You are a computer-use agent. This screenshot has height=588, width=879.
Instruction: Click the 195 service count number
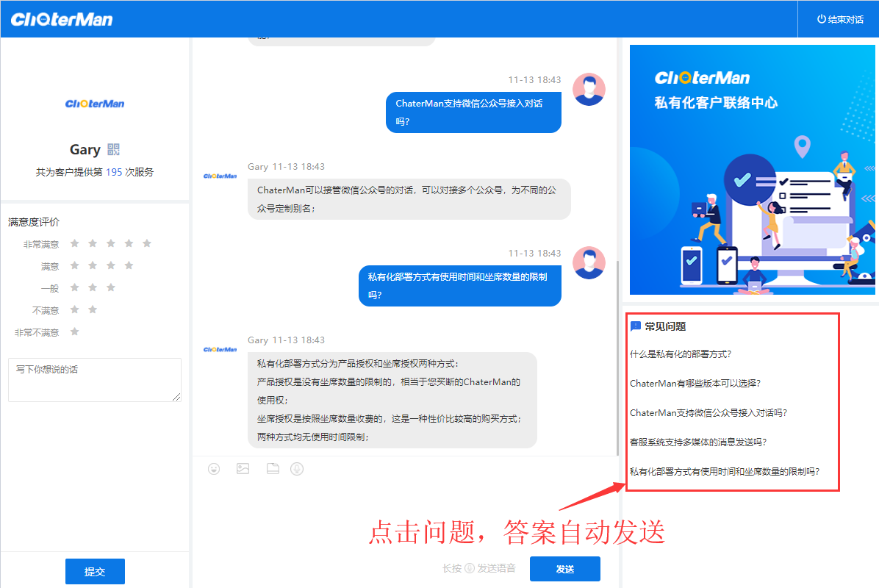(x=114, y=172)
